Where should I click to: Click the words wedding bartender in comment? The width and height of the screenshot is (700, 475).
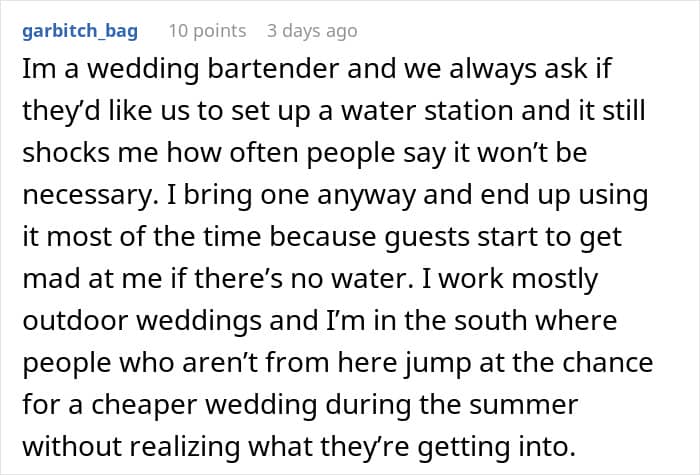coord(212,70)
